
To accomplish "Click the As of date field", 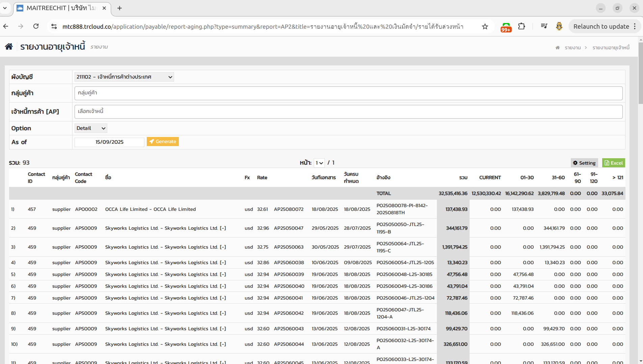I will [x=109, y=142].
